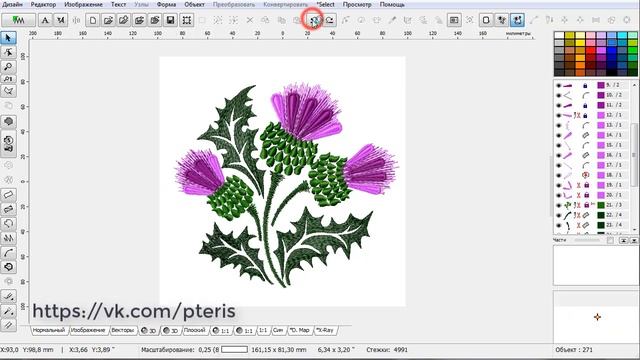Select the node editing tool below the arrow

pos(9,52)
